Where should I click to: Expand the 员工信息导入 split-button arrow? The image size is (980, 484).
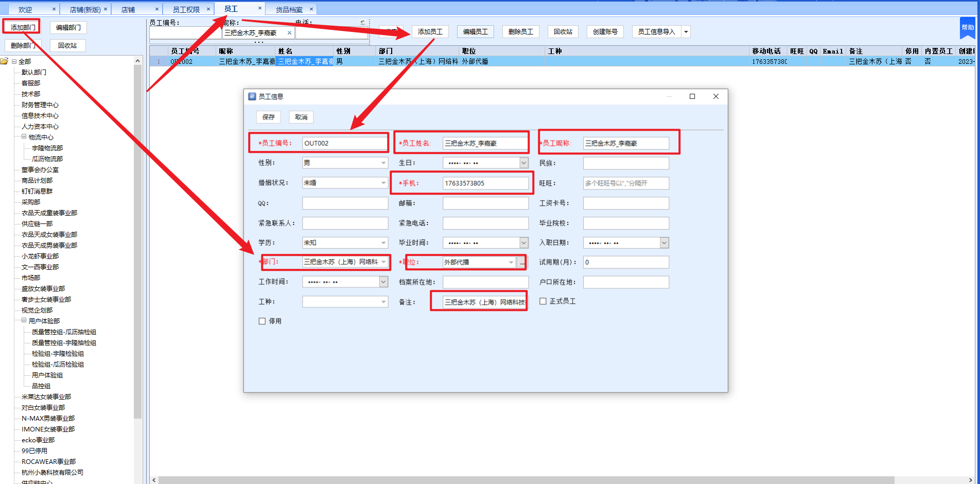coord(686,32)
